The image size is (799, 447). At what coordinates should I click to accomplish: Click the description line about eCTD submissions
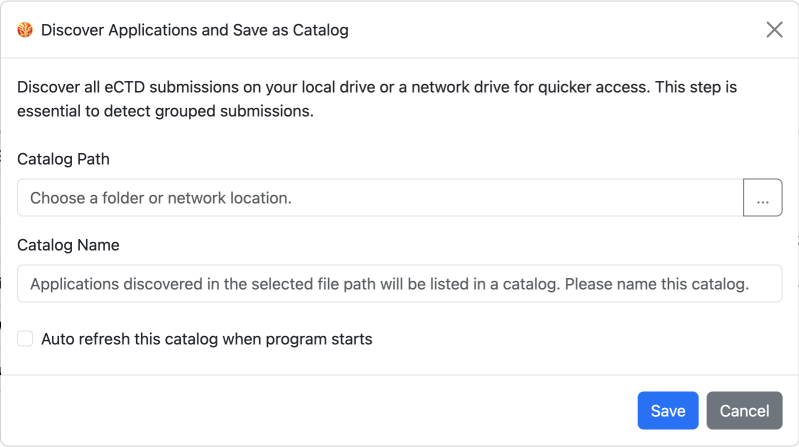click(377, 87)
